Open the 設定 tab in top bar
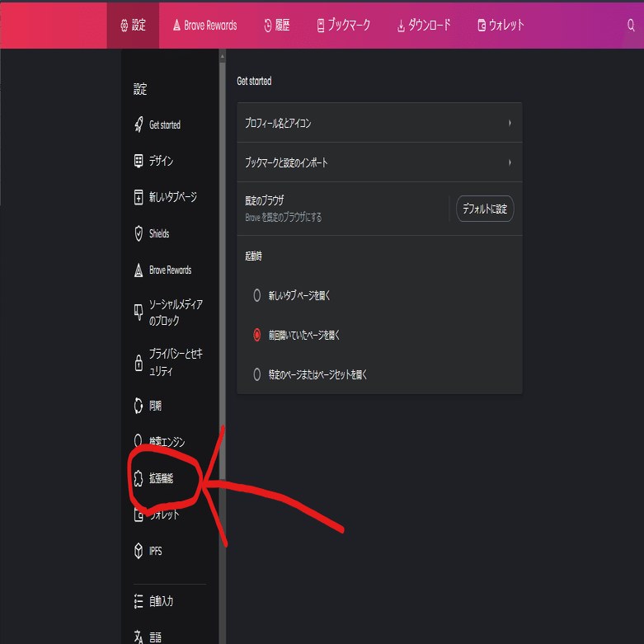This screenshot has height=644, width=644. [133, 25]
